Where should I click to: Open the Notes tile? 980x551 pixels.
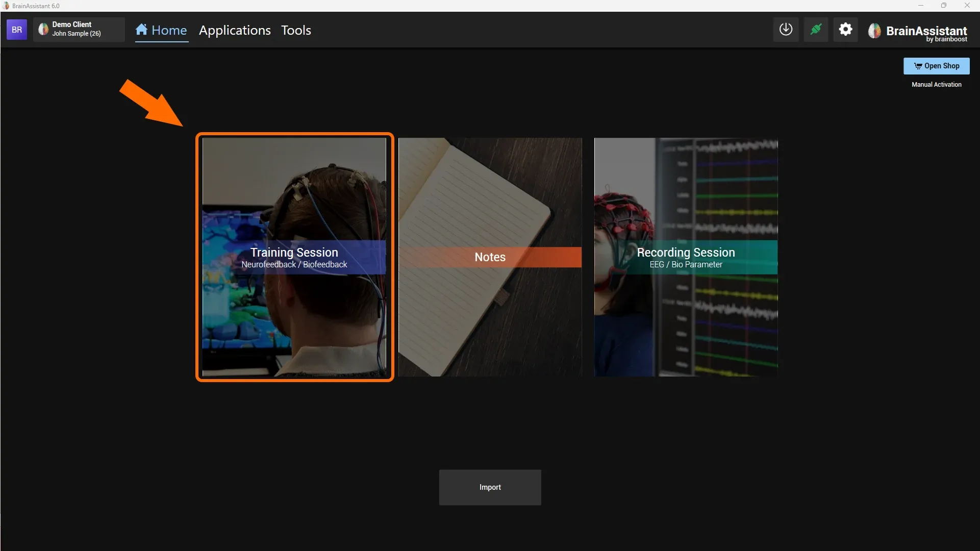click(490, 257)
